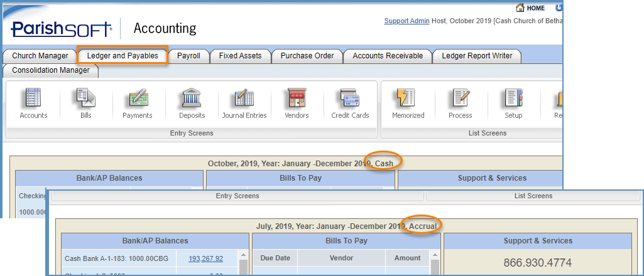Open the Setup list icon
The width and height of the screenshot is (644, 276).
coord(513,98)
